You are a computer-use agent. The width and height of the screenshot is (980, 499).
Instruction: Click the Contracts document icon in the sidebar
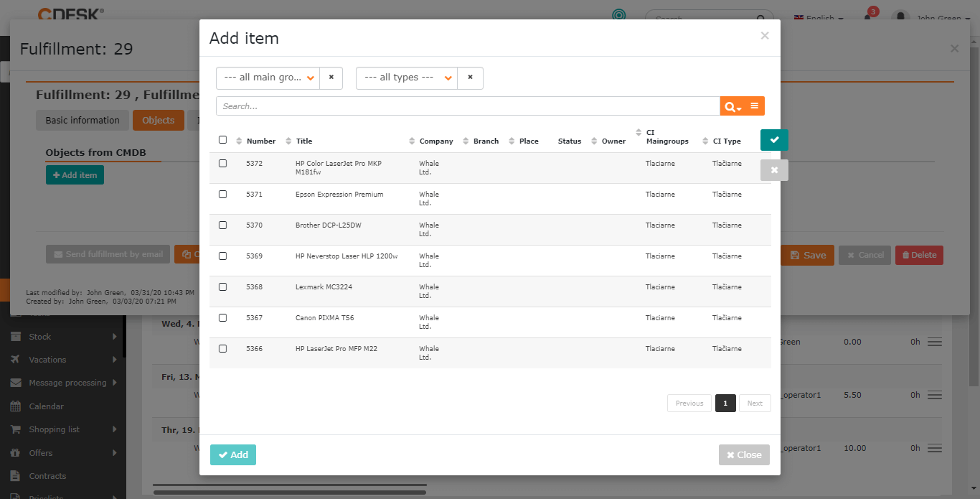16,476
